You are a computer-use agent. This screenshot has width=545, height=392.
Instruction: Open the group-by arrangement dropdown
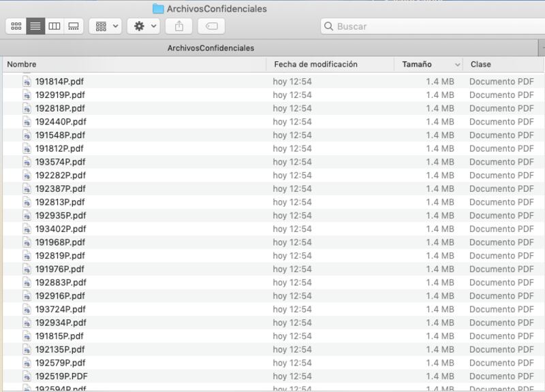tap(106, 26)
